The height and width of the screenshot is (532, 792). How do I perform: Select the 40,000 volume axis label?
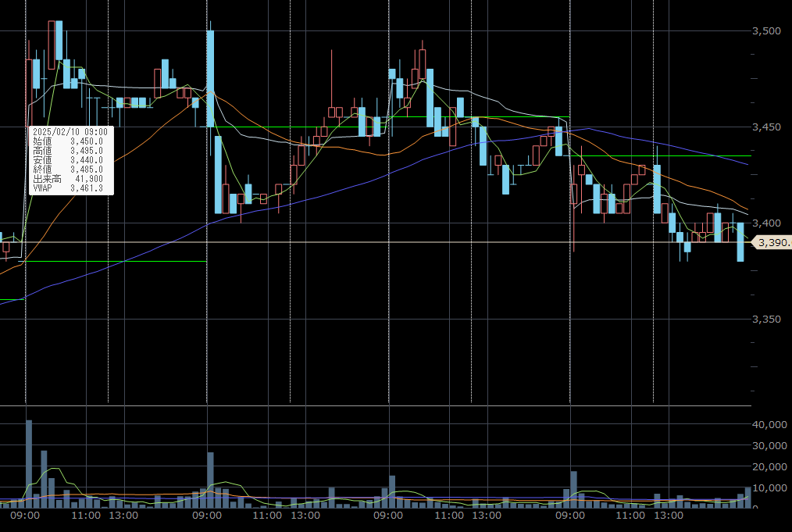tap(769, 424)
